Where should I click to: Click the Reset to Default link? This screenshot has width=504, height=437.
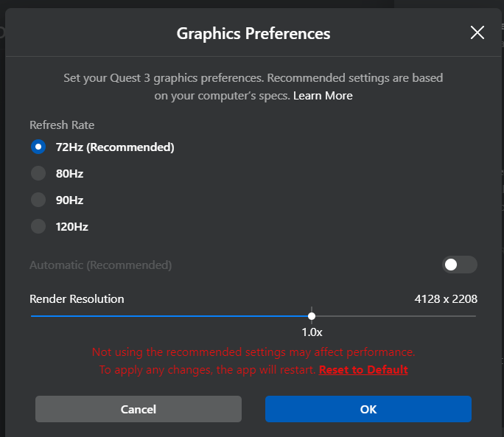coord(363,370)
